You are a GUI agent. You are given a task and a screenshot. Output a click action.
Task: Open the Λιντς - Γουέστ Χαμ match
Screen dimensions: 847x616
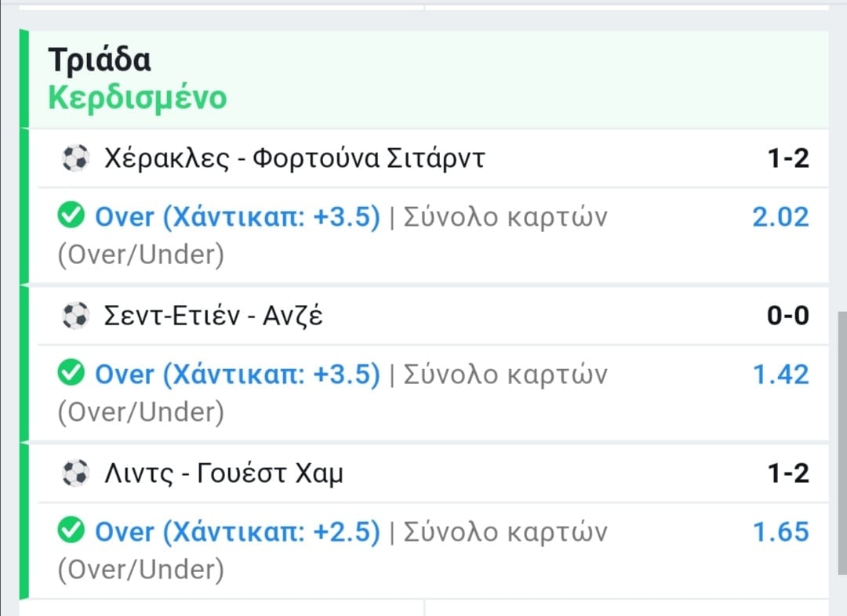point(224,473)
